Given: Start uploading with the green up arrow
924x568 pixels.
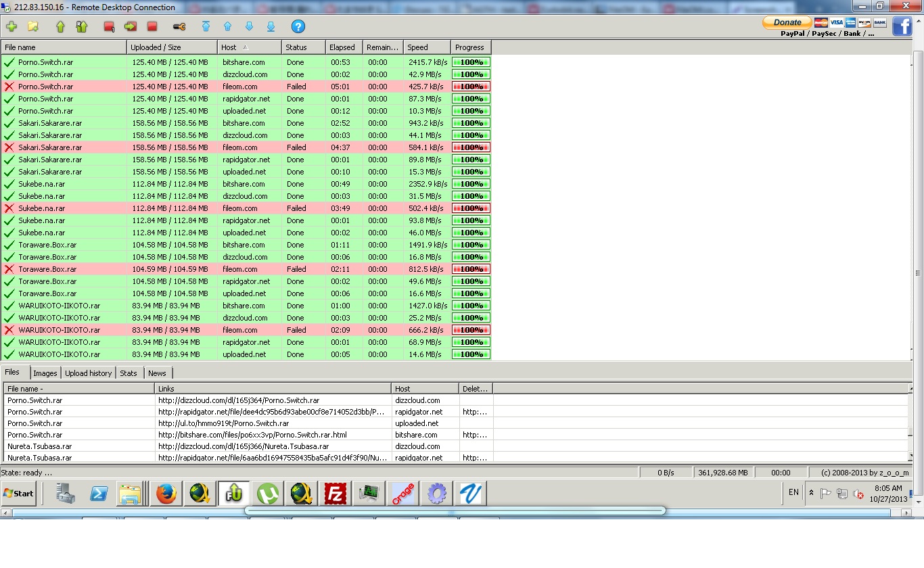Looking at the screenshot, I should pyautogui.click(x=60, y=26).
